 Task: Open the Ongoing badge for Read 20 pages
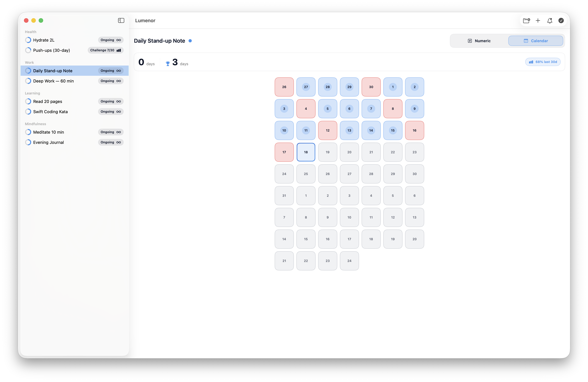(x=110, y=101)
